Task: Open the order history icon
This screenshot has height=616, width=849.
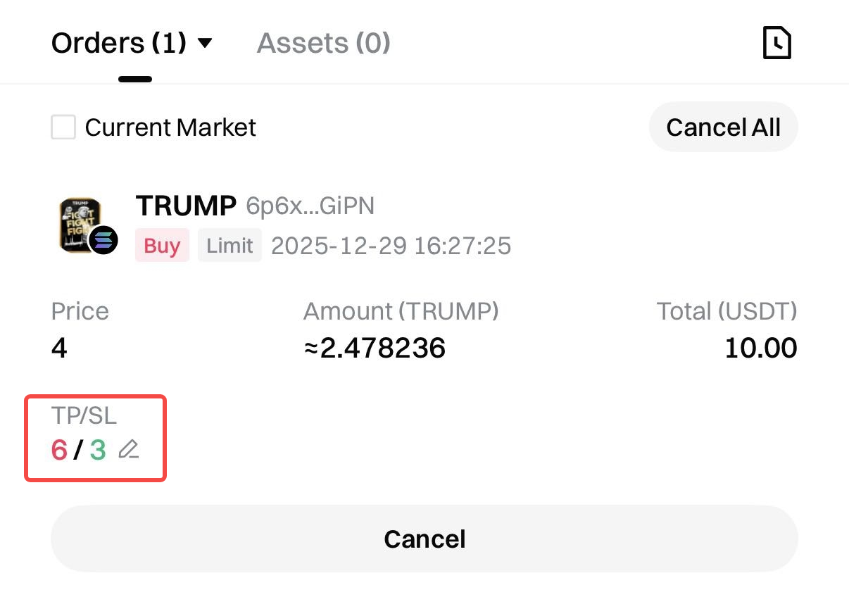Action: click(x=777, y=44)
